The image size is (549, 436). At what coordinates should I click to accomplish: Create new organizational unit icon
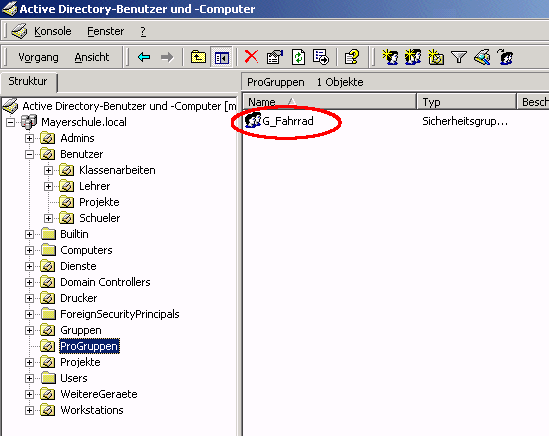coord(436,57)
